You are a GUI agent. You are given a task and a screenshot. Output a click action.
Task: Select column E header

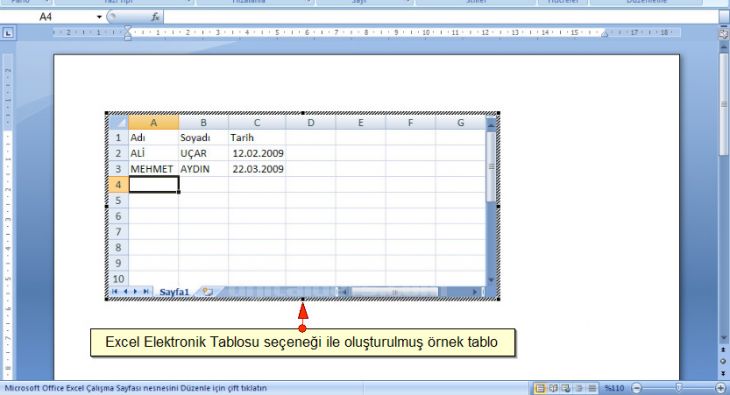point(360,123)
